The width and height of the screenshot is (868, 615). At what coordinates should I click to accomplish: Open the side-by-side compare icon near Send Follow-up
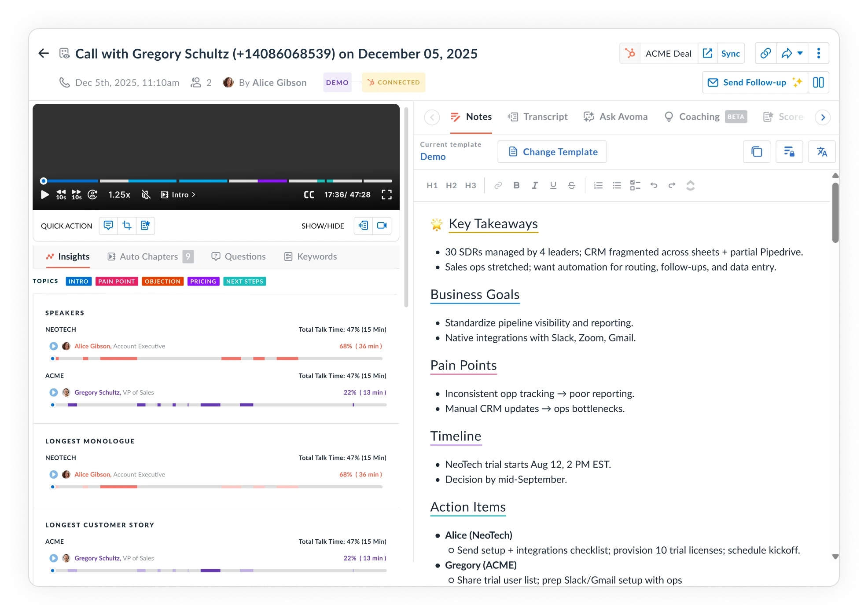pyautogui.click(x=819, y=82)
